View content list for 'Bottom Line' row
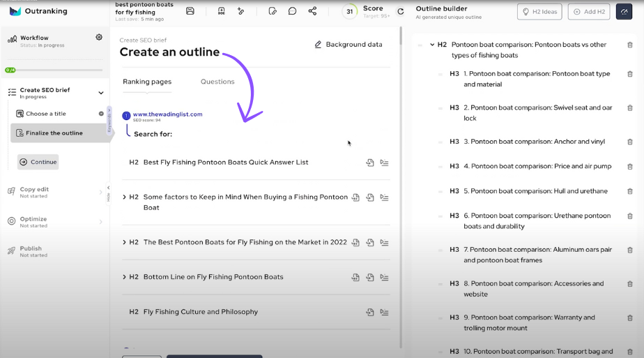 coord(384,278)
